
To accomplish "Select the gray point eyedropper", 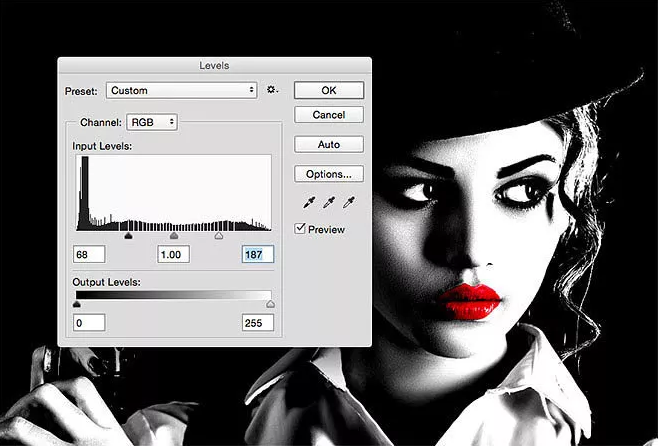I will coord(328,203).
